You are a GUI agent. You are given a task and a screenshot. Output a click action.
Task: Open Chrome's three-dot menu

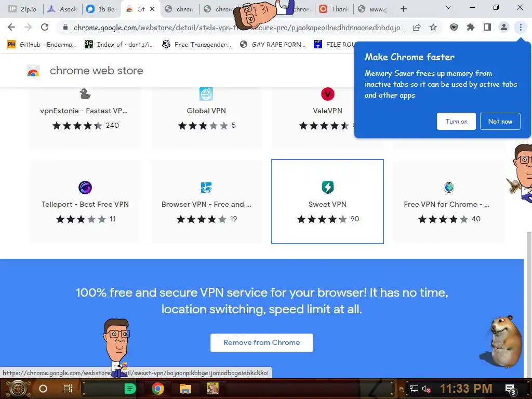coord(521,27)
